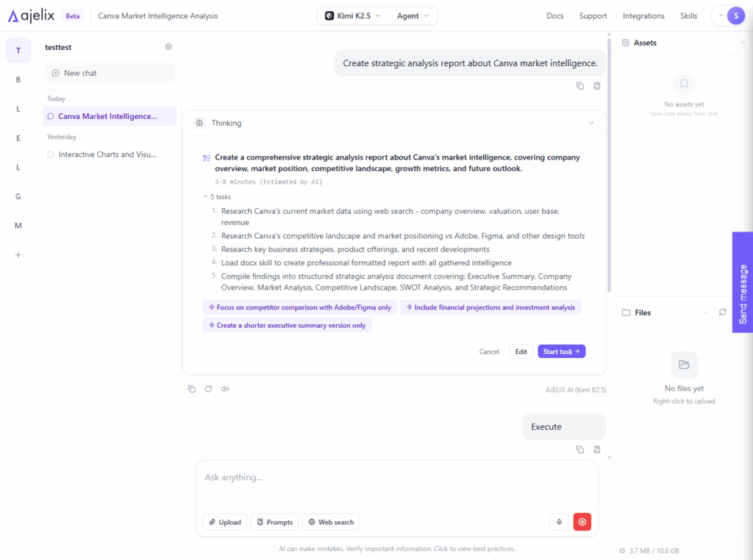Open the Agent mode dropdown
The height and width of the screenshot is (560, 753).
tap(411, 15)
